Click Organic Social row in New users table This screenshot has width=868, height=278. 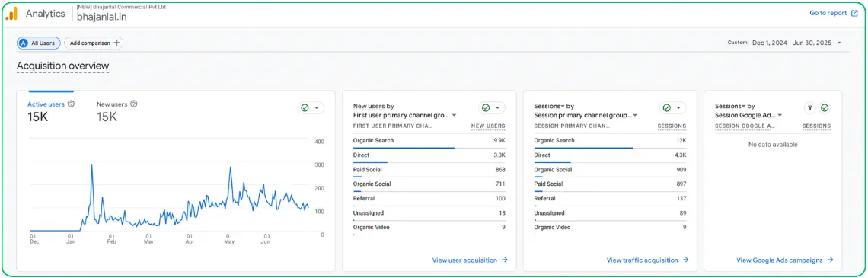429,184
